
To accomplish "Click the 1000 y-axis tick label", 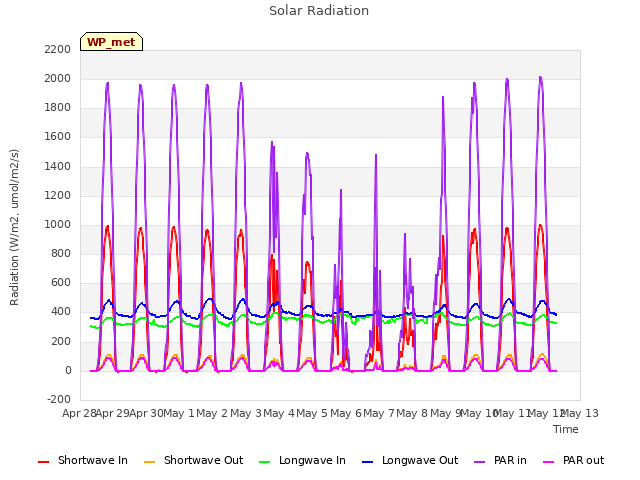I will [58, 224].
